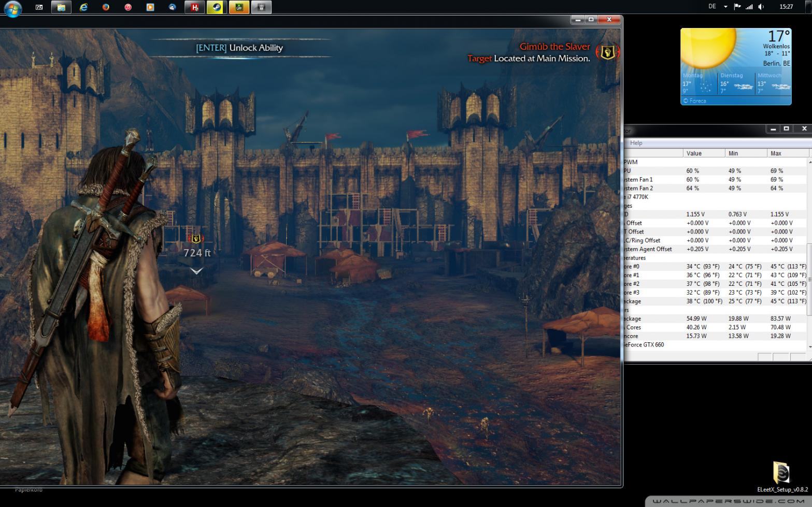Open the volume speaker tray icon
This screenshot has width=812, height=507.
click(761, 7)
